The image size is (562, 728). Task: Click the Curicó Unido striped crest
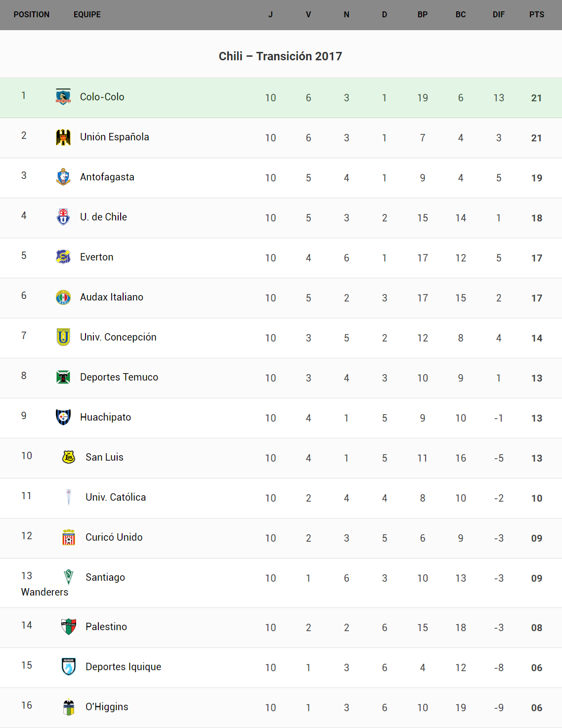tap(69, 537)
